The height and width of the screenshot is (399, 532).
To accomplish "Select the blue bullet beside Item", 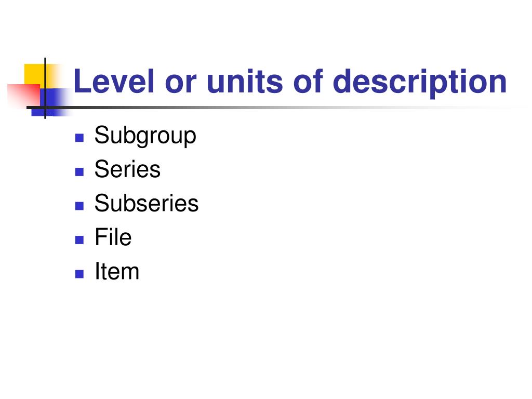I will coord(79,274).
